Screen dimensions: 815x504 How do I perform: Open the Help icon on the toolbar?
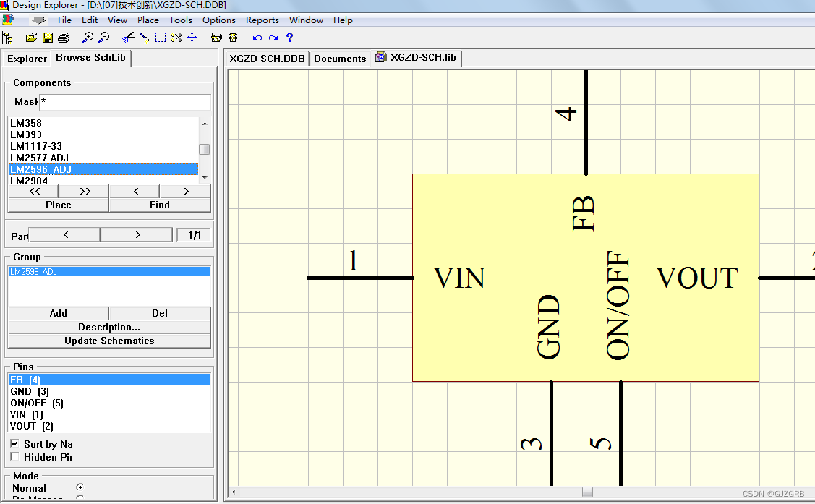289,38
